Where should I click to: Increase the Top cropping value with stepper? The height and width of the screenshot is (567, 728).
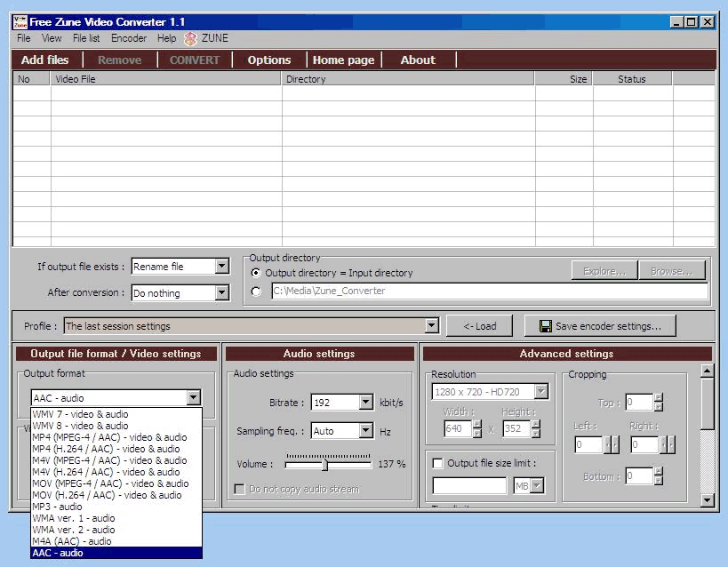658,399
